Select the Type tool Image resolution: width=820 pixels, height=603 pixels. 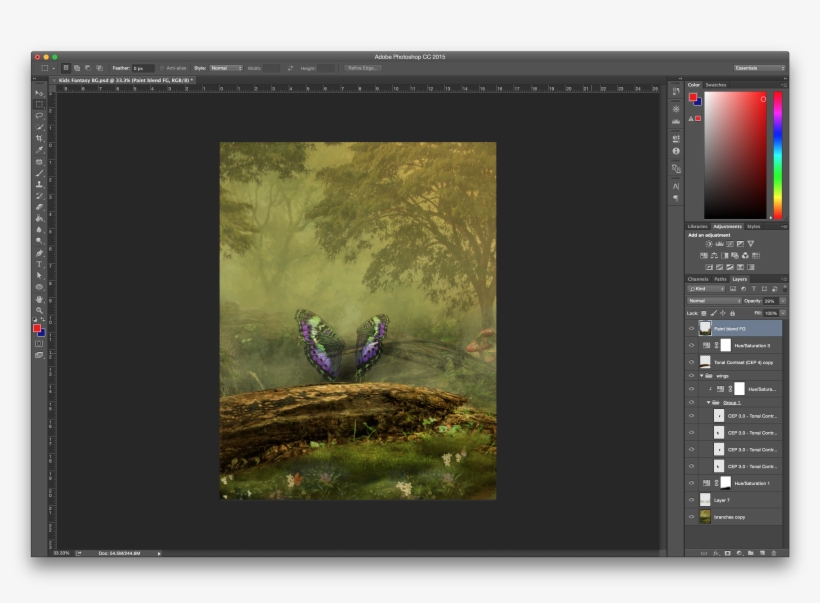(39, 264)
